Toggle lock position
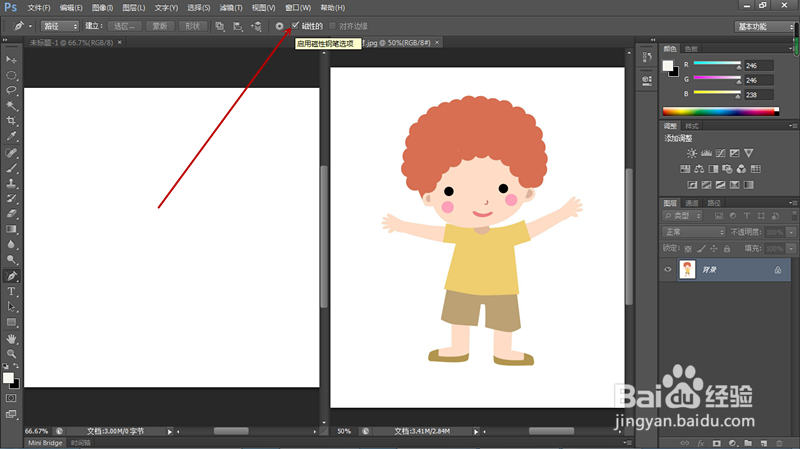The image size is (800, 449). [714, 248]
